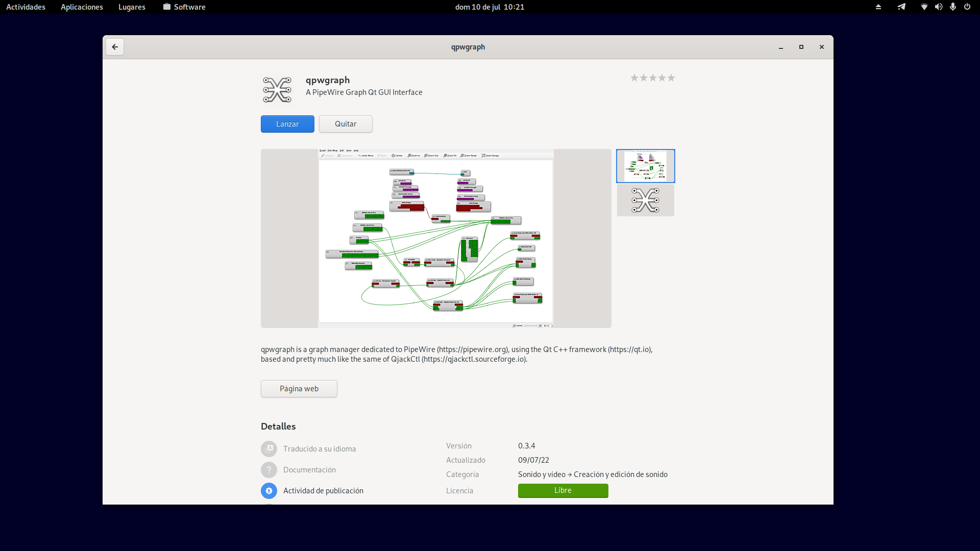The height and width of the screenshot is (551, 980).
Task: Click the eject tray icon
Action: pyautogui.click(x=878, y=7)
